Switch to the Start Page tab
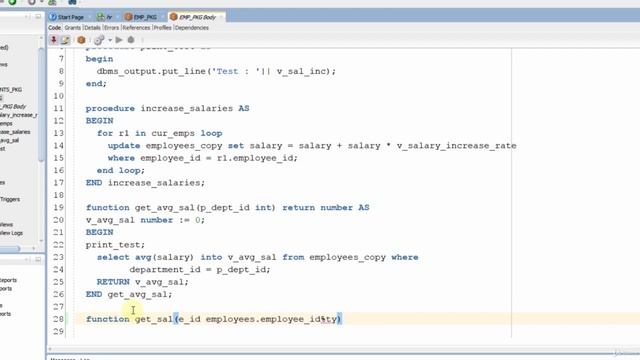Image resolution: width=640 pixels, height=360 pixels. [67, 17]
